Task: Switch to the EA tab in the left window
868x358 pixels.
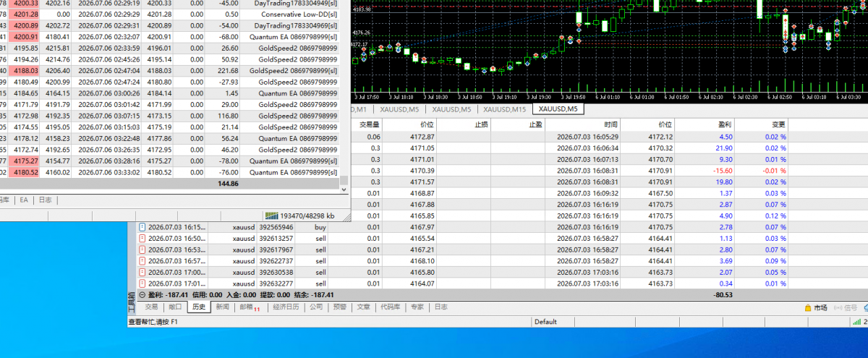Action: [x=24, y=200]
